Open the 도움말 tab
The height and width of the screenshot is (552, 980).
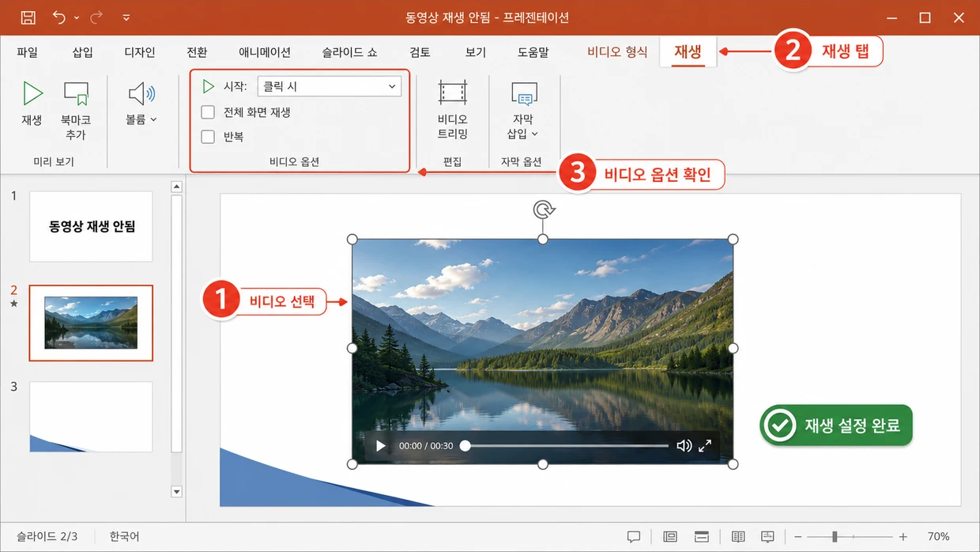pos(533,52)
